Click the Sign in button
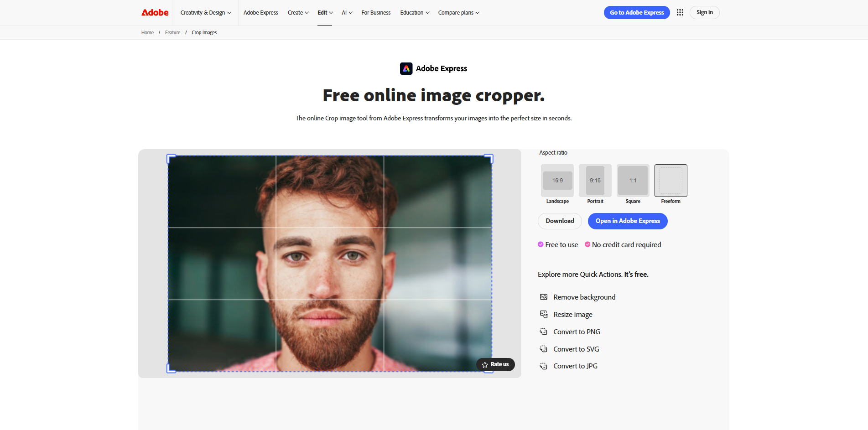The width and height of the screenshot is (868, 430). coord(704,13)
